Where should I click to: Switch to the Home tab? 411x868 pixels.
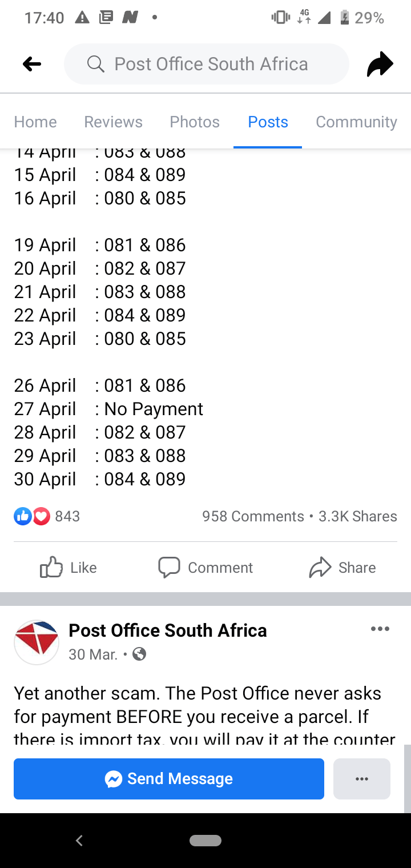pyautogui.click(x=35, y=122)
